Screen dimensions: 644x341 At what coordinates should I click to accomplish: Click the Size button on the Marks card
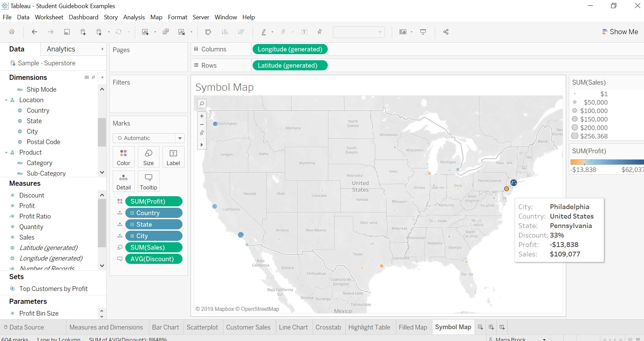click(148, 157)
